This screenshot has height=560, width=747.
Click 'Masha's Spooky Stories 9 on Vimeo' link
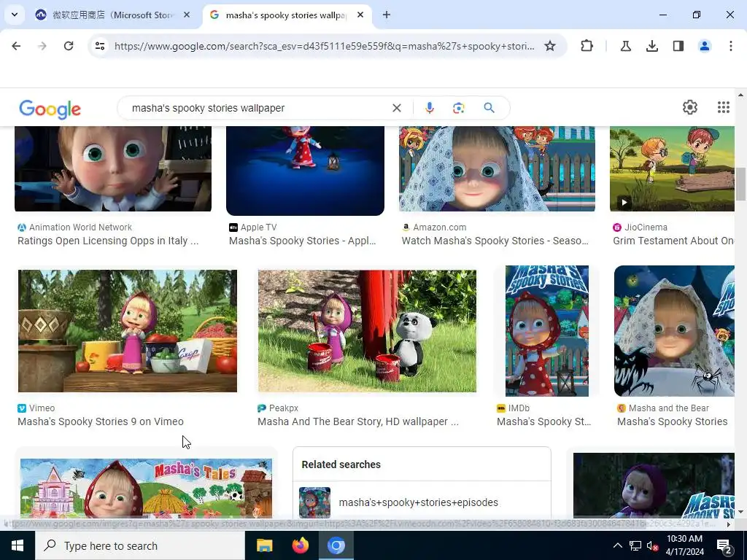[x=101, y=422]
